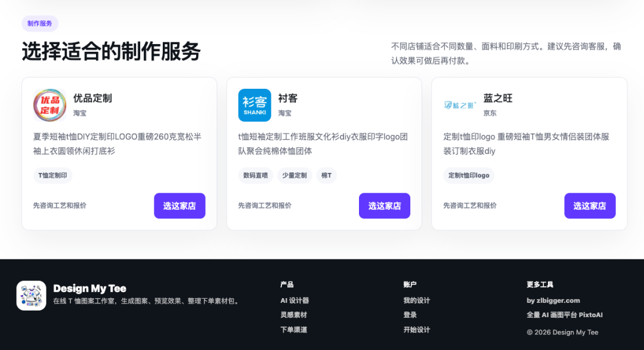The width and height of the screenshot is (644, 350).
Task: Click the 蓝之旺 shop name
Action: tap(498, 98)
